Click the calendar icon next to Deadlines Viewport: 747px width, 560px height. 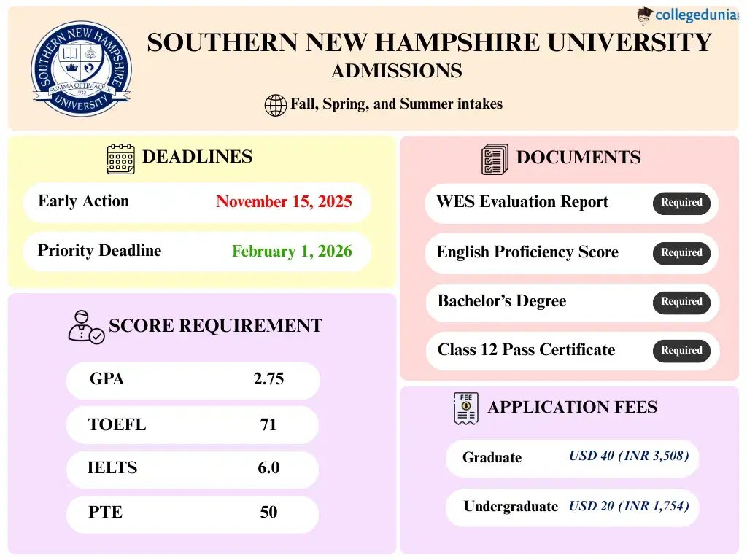pos(121,158)
